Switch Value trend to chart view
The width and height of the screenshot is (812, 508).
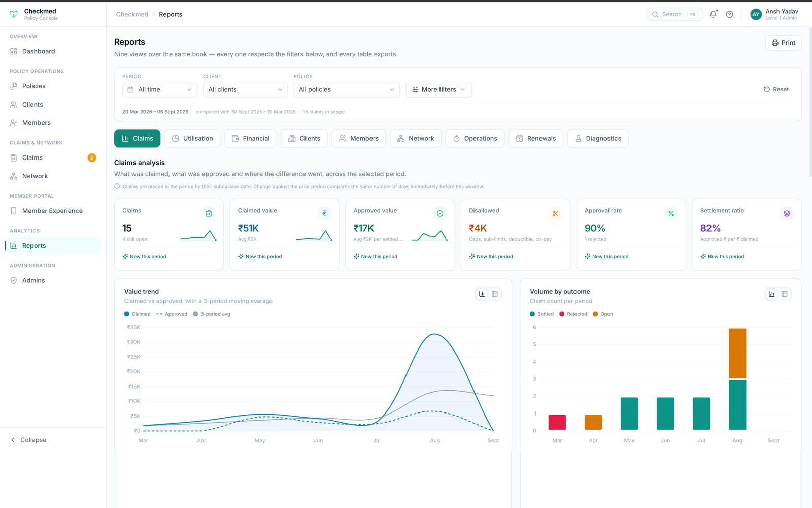[482, 294]
